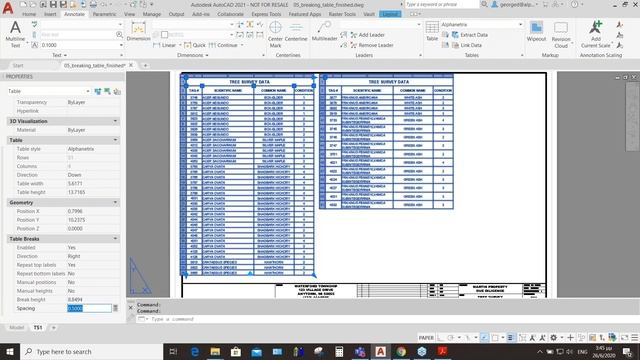Click Remove Leader button
This screenshot has height=360, width=640.
pyautogui.click(x=371, y=45)
